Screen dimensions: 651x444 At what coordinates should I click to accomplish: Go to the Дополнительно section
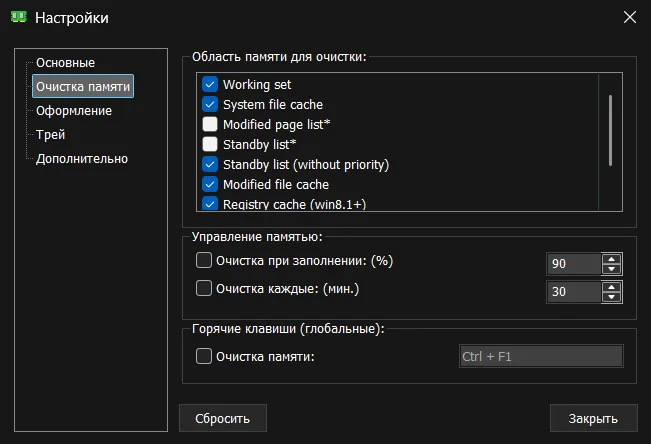pyautogui.click(x=82, y=159)
